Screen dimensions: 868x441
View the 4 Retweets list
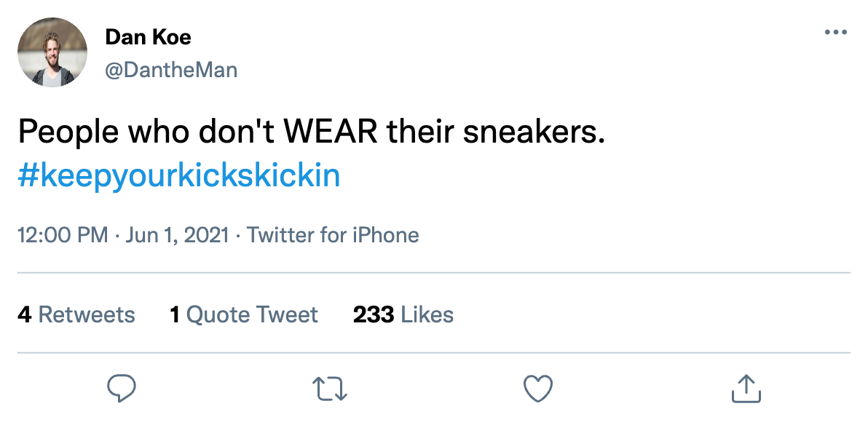[76, 314]
